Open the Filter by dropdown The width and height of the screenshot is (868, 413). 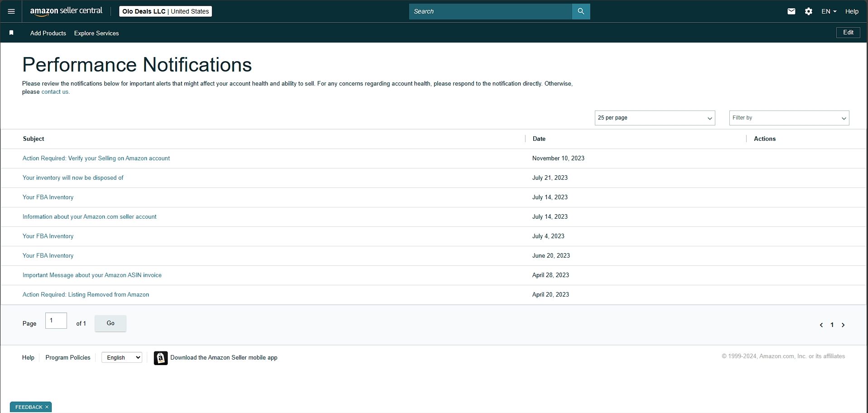point(789,118)
